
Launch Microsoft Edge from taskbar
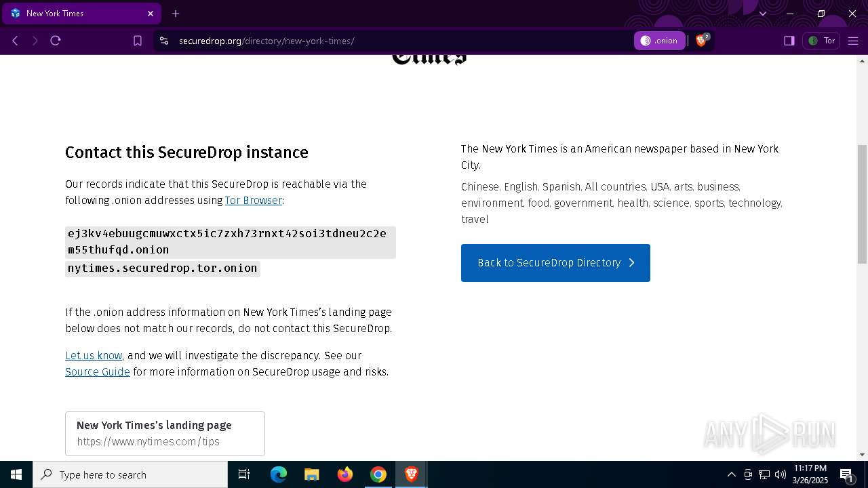279,474
